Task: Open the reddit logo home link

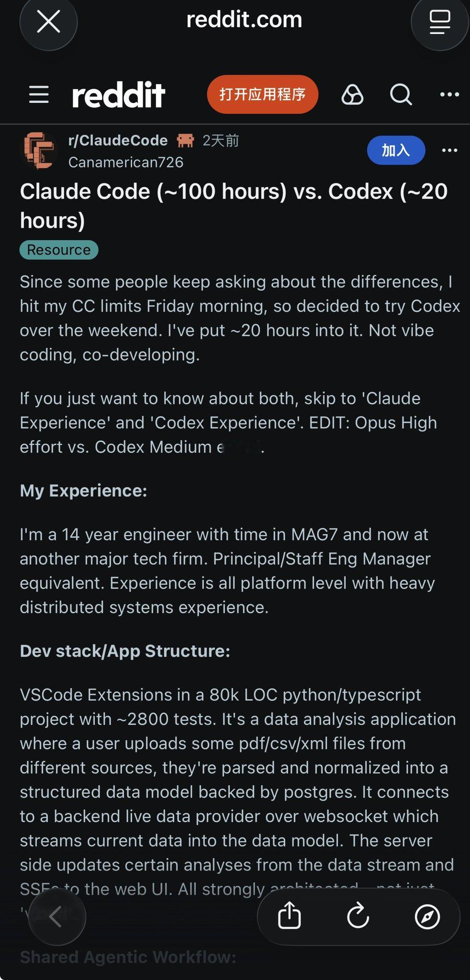Action: (x=119, y=94)
